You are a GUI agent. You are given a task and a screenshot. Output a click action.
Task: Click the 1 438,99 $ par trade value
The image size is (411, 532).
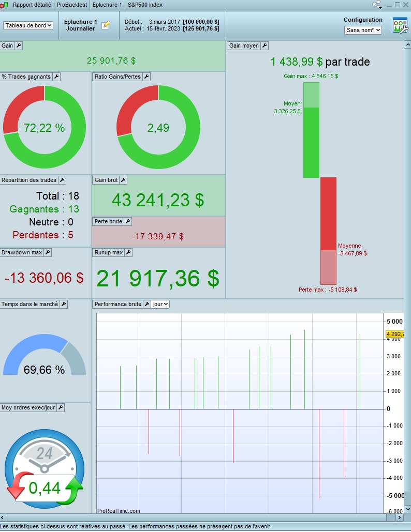point(320,62)
